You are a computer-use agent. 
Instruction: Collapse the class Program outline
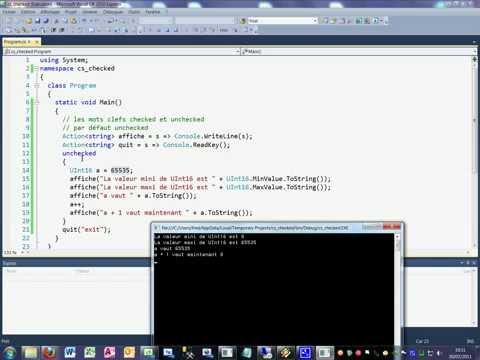tap(37, 86)
